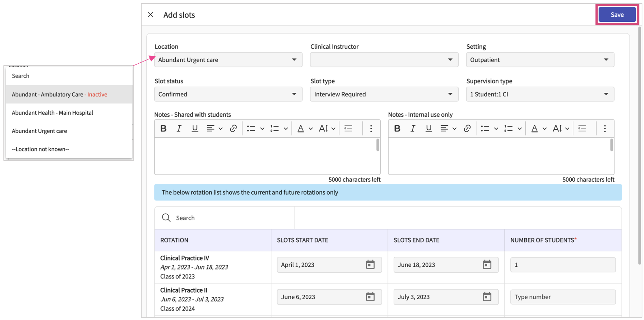Open calendar for April 1, 2023 start date

[x=370, y=265]
